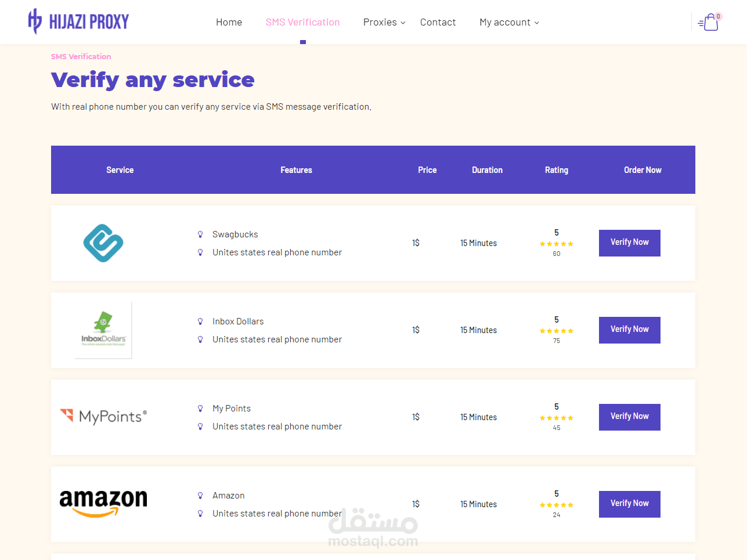The height and width of the screenshot is (560, 747).
Task: Click the lightbulb icon beside Inbox Dollars
Action: [200, 321]
